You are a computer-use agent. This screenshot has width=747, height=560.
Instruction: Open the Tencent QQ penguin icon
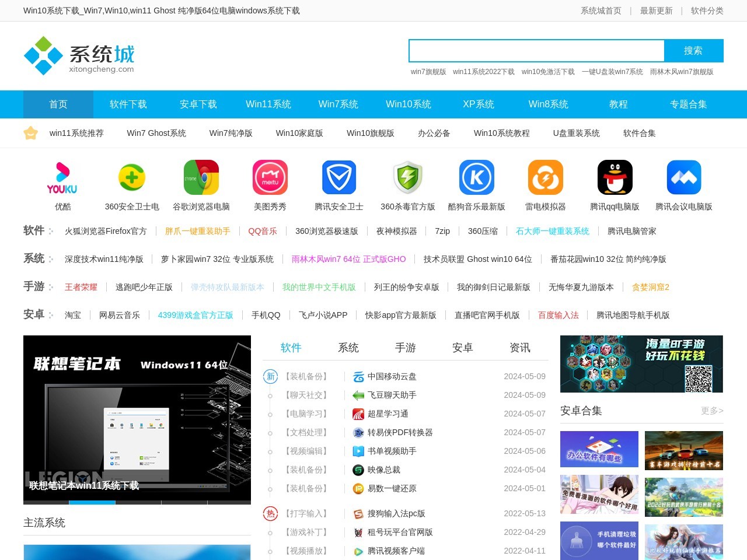click(615, 177)
